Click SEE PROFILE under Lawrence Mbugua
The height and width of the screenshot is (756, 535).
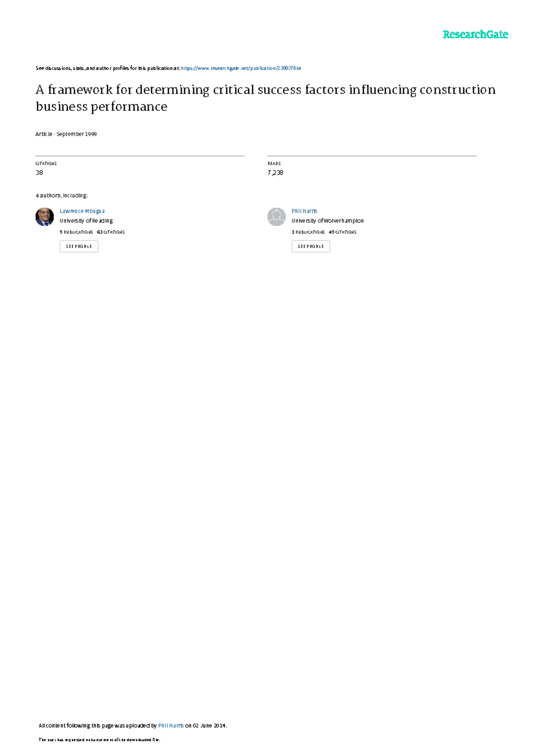point(79,246)
